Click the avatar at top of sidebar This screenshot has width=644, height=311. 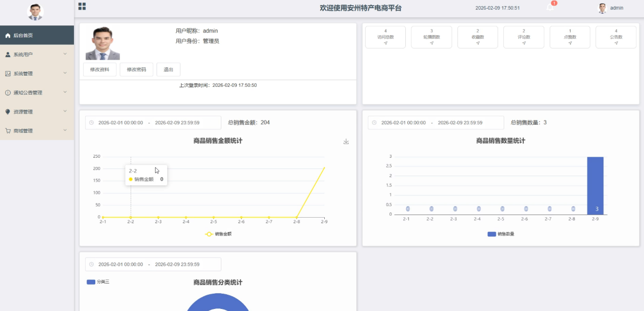click(35, 12)
